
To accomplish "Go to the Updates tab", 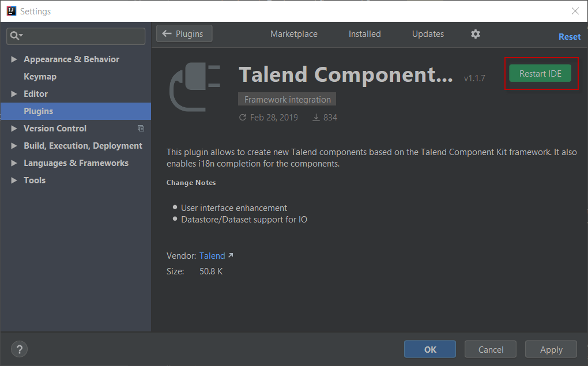I will click(428, 34).
